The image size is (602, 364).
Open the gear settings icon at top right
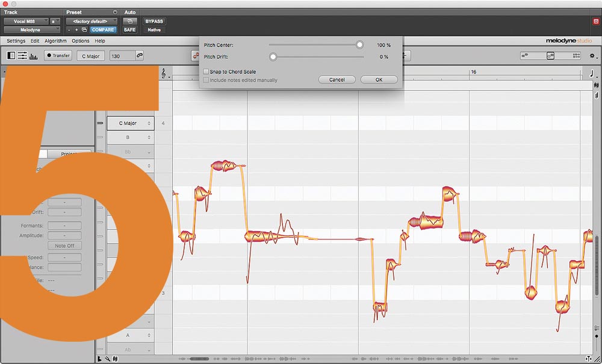(x=591, y=56)
